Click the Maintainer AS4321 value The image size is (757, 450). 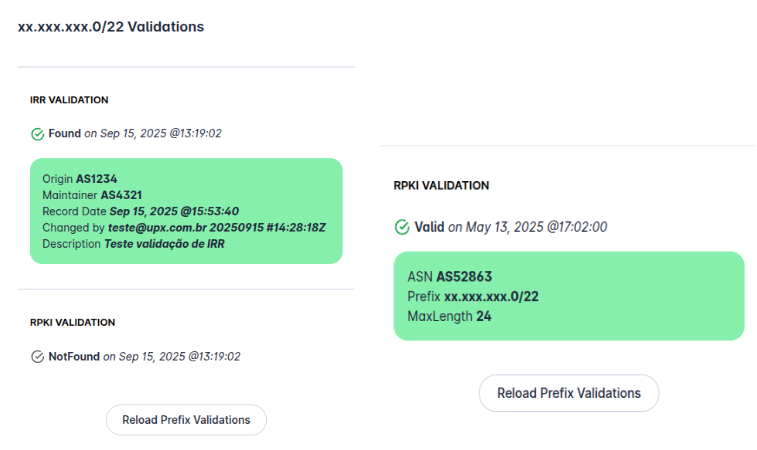[121, 195]
